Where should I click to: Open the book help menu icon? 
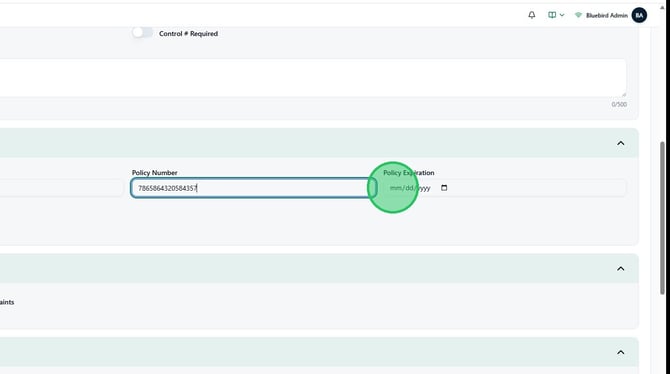click(x=552, y=15)
